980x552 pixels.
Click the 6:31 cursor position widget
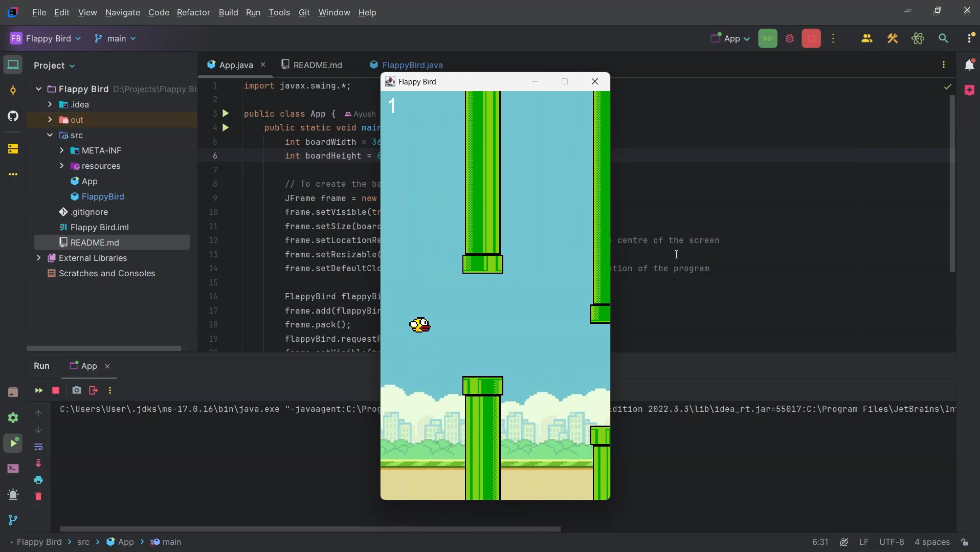[x=820, y=542]
